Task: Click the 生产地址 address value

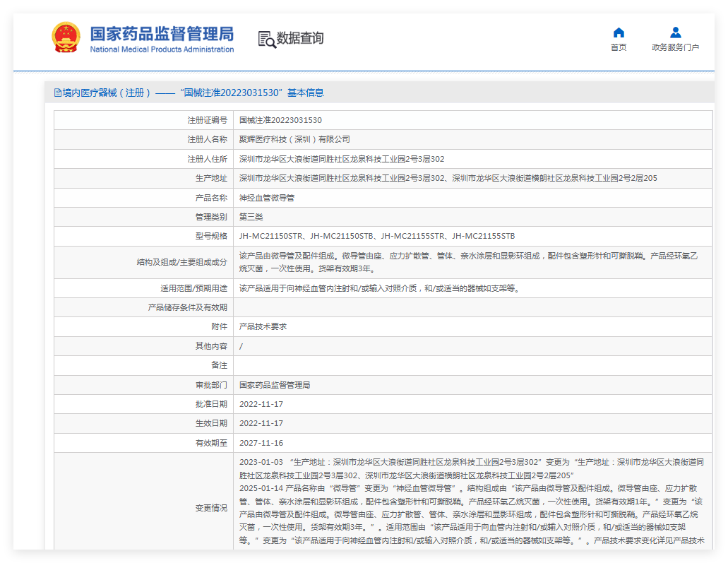Action: click(x=448, y=179)
